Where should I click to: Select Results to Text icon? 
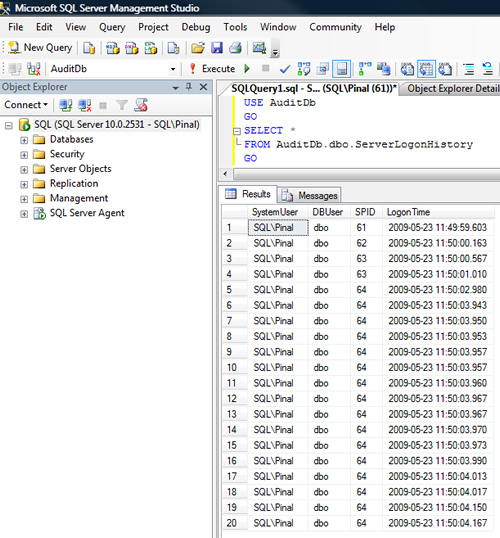(407, 69)
